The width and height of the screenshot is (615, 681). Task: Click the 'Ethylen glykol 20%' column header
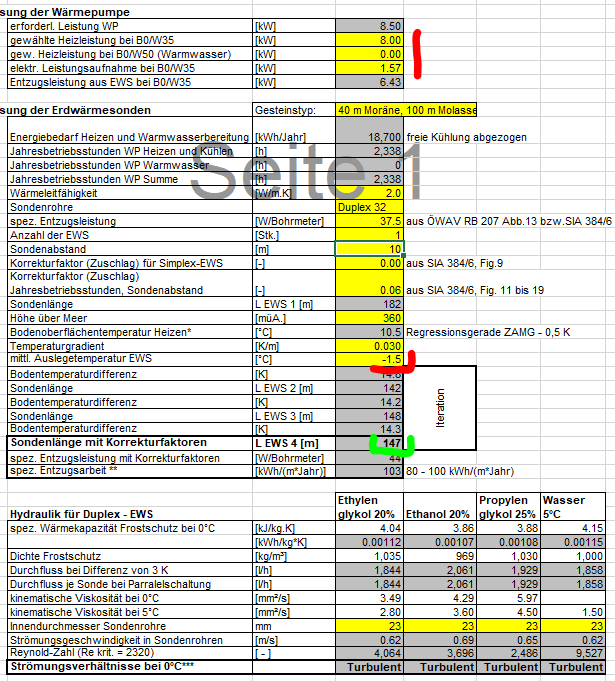tap(370, 507)
